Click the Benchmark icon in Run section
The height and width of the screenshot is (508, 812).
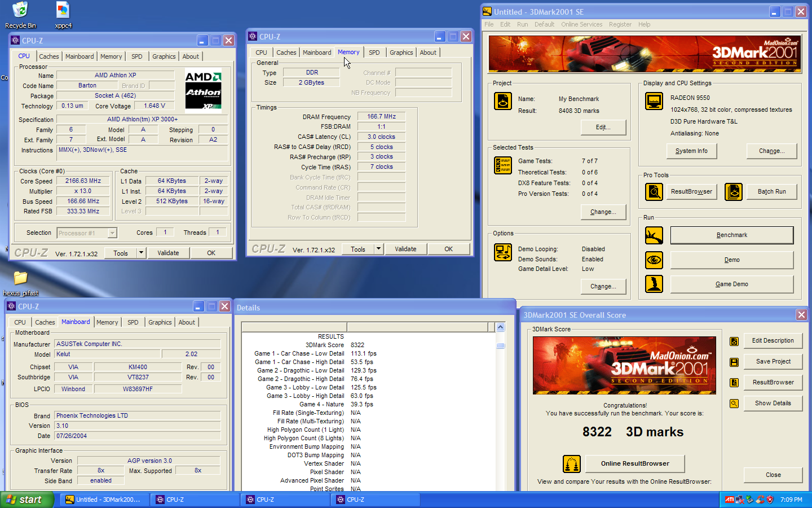[x=654, y=235]
